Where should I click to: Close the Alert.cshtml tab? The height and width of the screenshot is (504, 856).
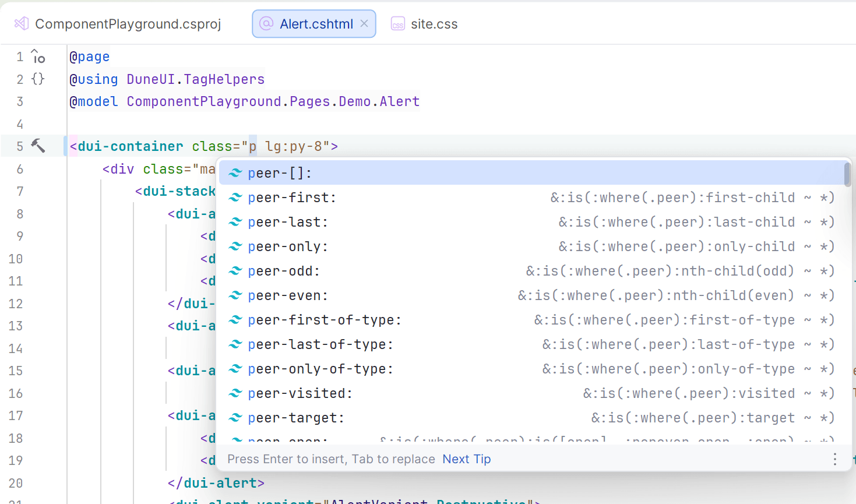(364, 23)
